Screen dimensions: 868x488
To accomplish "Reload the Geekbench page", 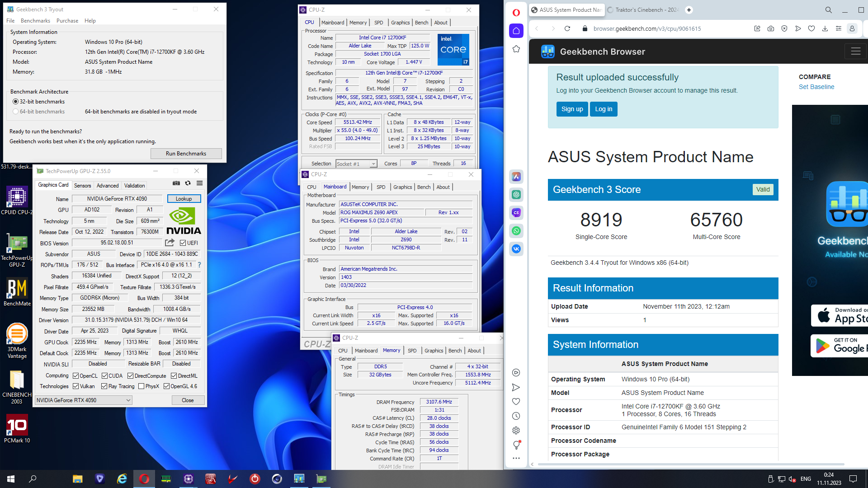I will [567, 28].
